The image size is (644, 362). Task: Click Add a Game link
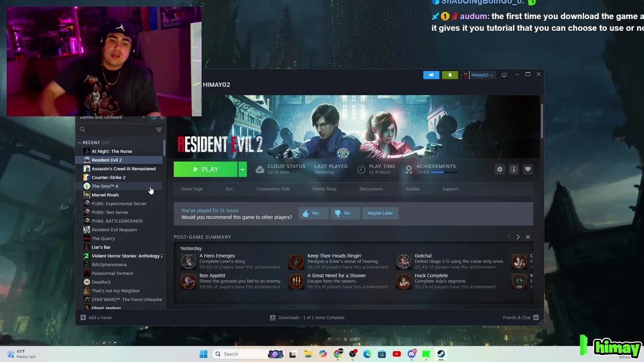point(100,318)
